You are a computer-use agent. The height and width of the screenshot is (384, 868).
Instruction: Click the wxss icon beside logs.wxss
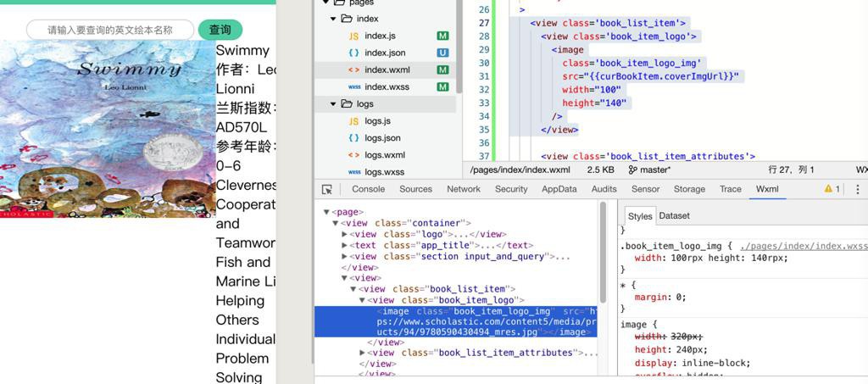[x=354, y=172]
